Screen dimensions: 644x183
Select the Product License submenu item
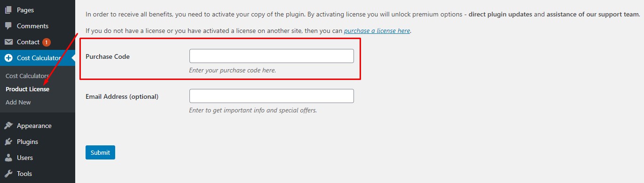pos(27,89)
